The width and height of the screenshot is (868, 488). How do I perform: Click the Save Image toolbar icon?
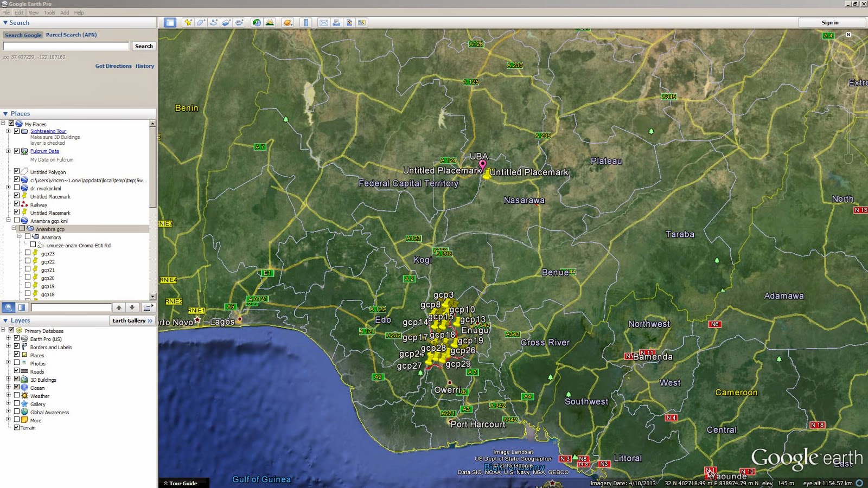[x=349, y=23]
